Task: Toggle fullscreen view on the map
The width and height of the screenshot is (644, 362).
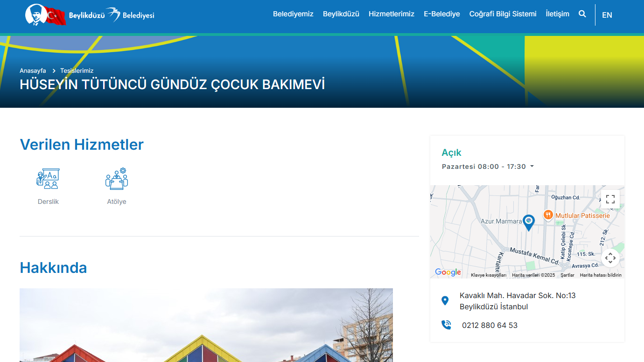Action: pos(610,200)
